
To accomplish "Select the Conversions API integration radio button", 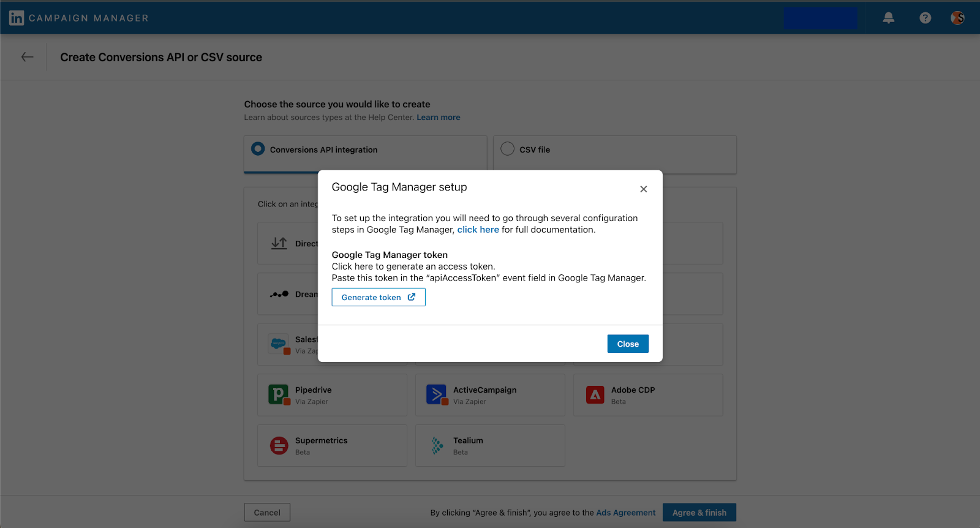I will [258, 149].
